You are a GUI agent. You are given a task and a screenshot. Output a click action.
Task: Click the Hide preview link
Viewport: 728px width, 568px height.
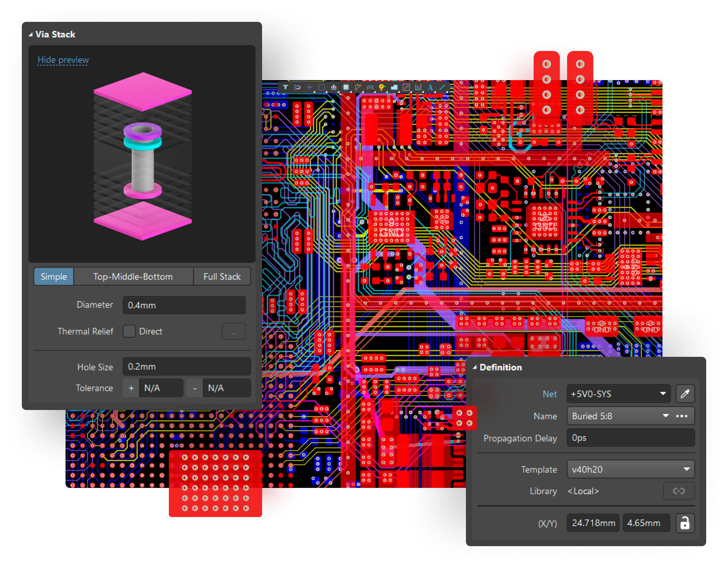click(62, 60)
